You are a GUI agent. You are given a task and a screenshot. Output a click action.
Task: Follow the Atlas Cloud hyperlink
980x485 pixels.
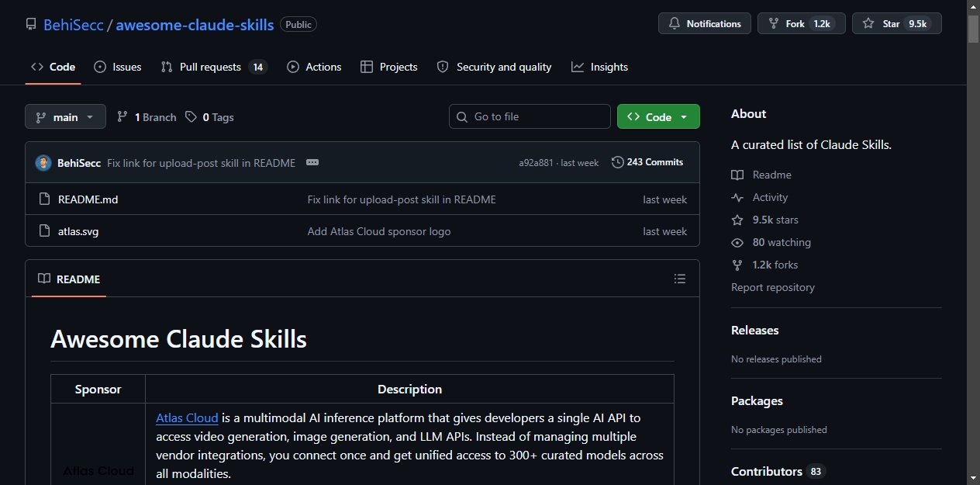[187, 417]
